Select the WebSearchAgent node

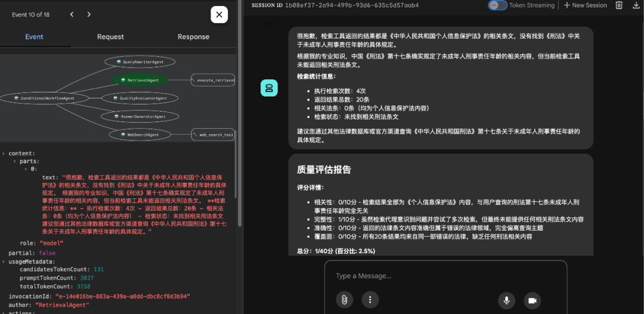pyautogui.click(x=140, y=135)
